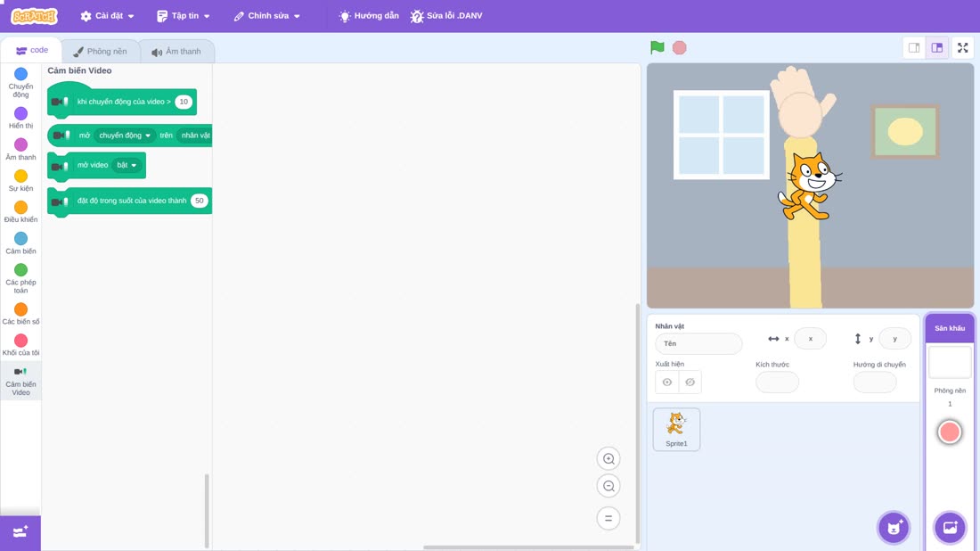
Task: Switch to the Phông nền tab
Action: (x=100, y=52)
